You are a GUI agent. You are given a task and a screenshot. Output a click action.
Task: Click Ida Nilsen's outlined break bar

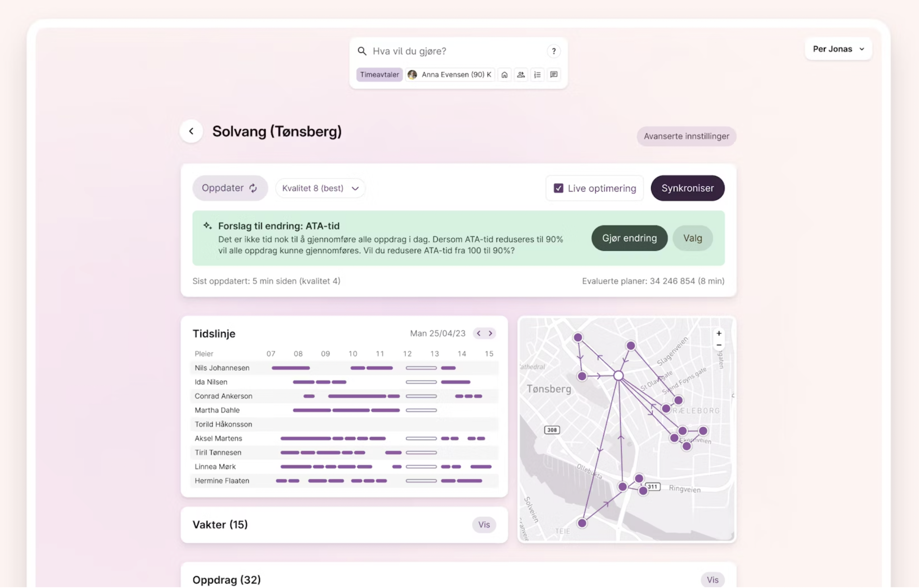coord(421,382)
